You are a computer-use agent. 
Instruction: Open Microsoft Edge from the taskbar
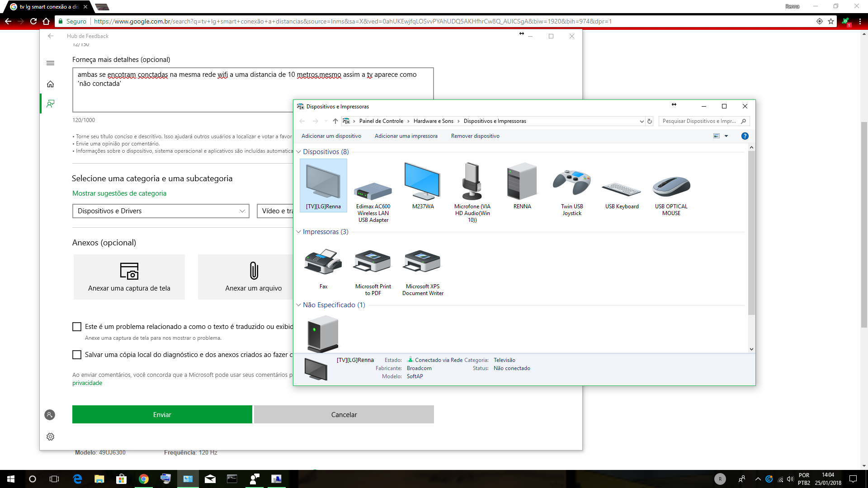pyautogui.click(x=77, y=479)
